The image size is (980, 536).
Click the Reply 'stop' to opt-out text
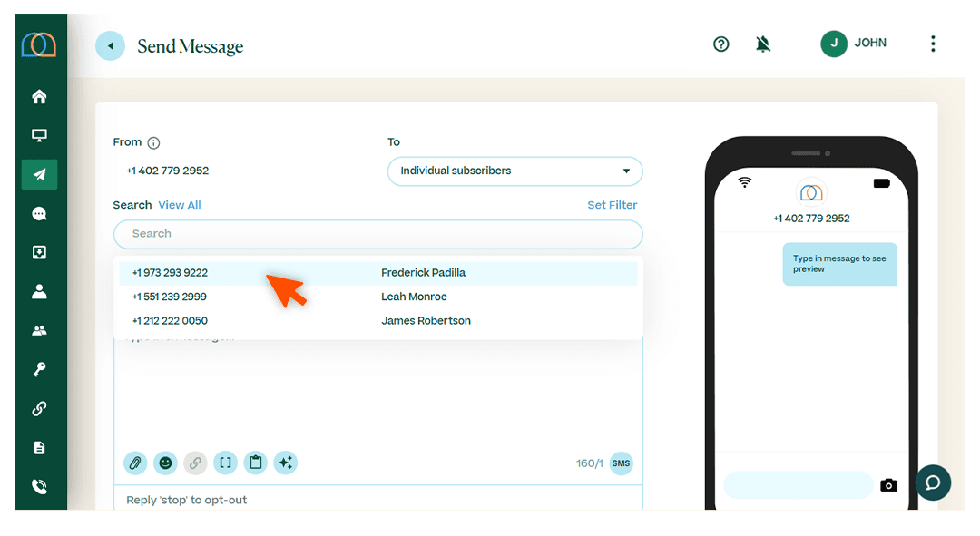tap(186, 500)
